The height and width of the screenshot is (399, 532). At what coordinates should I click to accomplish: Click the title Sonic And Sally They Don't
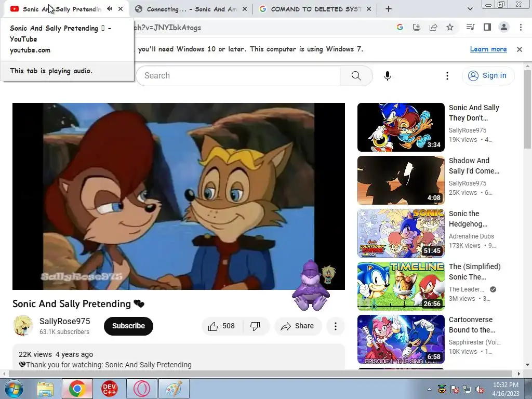click(474, 113)
